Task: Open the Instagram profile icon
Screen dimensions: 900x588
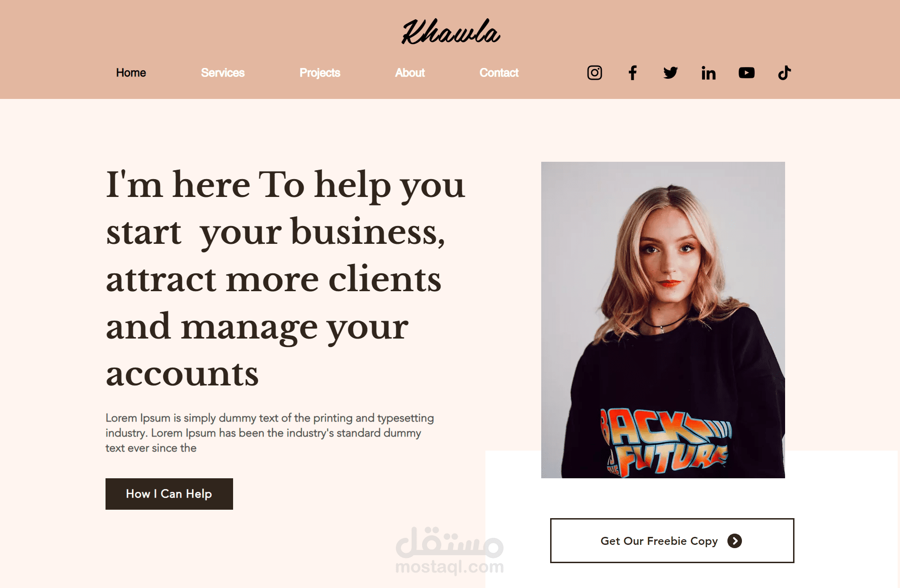Action: click(x=594, y=73)
